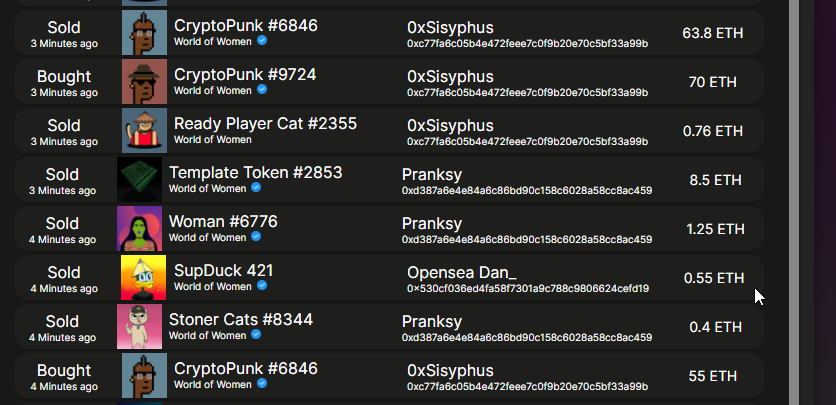Click the 55 ETH price
836x405 pixels.
[713, 376]
